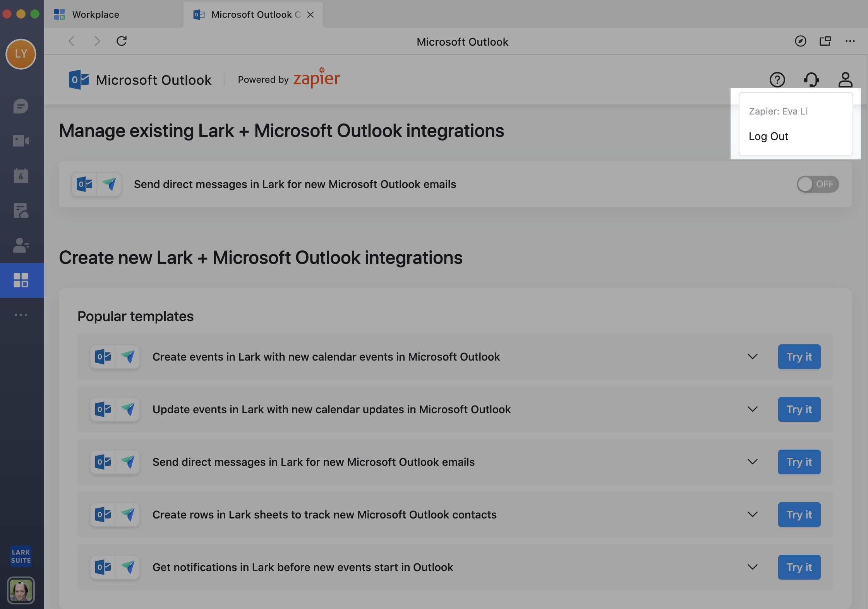The width and height of the screenshot is (868, 609).
Task: Click the LY profile avatar
Action: tap(21, 54)
